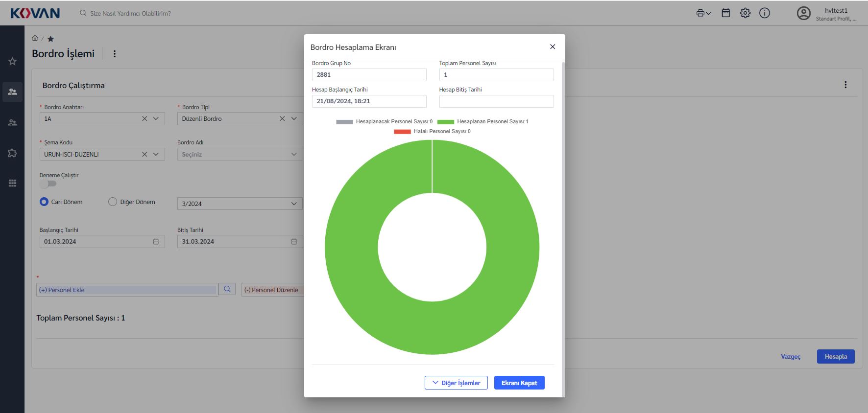
Task: Open the user profile avatar icon
Action: [803, 13]
